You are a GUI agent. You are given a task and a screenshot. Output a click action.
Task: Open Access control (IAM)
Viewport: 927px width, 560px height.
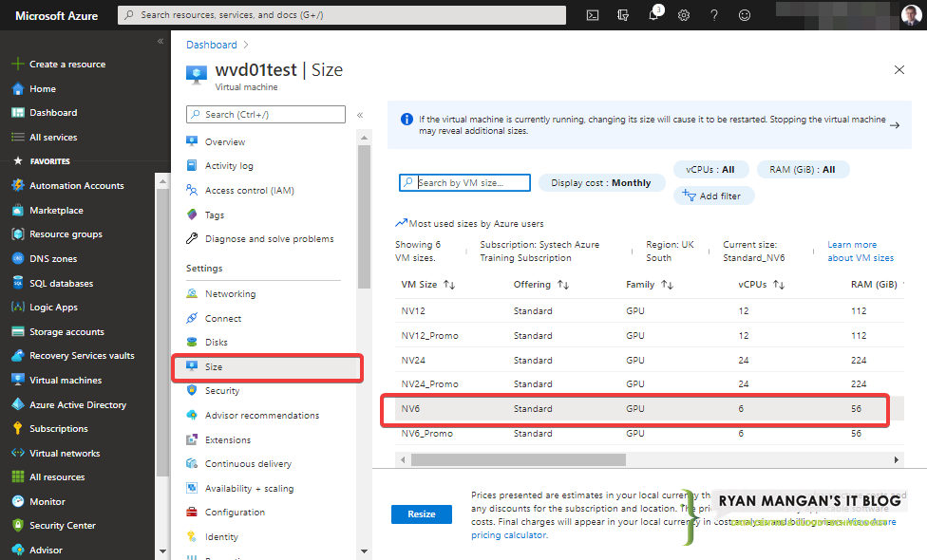(x=249, y=190)
